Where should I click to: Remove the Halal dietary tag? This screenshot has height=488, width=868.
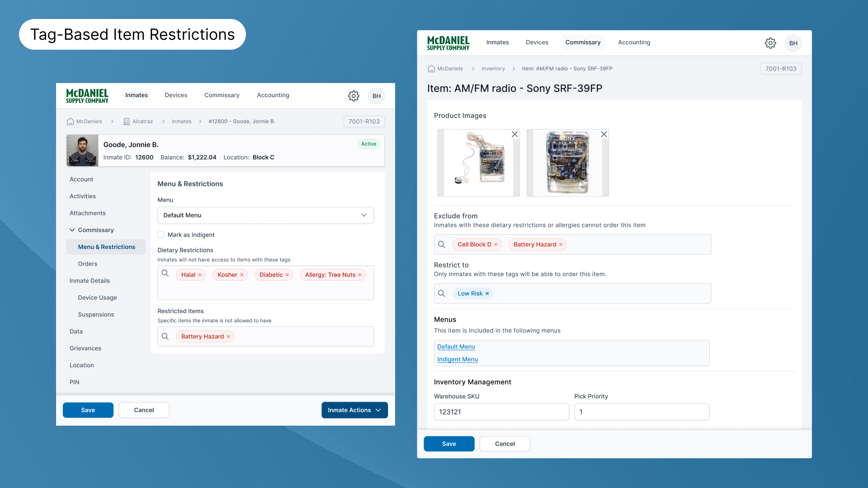tap(200, 275)
